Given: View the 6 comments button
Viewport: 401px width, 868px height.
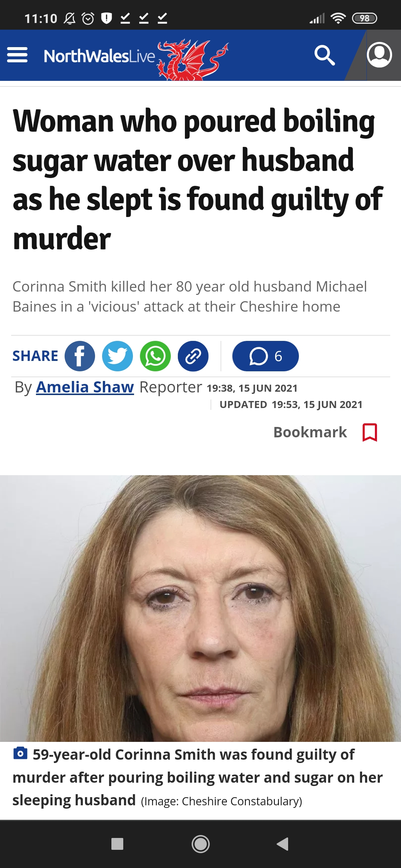Looking at the screenshot, I should coord(265,356).
